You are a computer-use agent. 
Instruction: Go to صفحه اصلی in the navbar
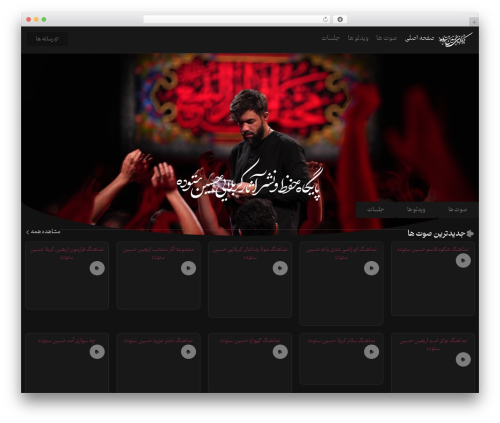419,38
